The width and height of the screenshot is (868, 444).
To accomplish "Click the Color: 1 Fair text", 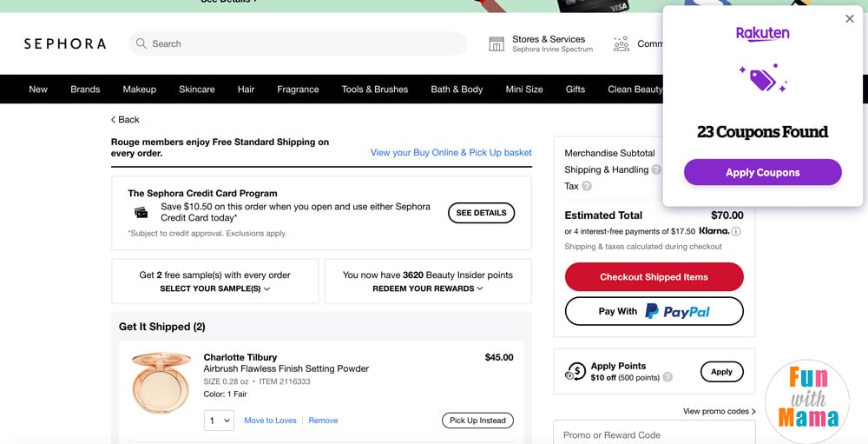I will click(226, 394).
